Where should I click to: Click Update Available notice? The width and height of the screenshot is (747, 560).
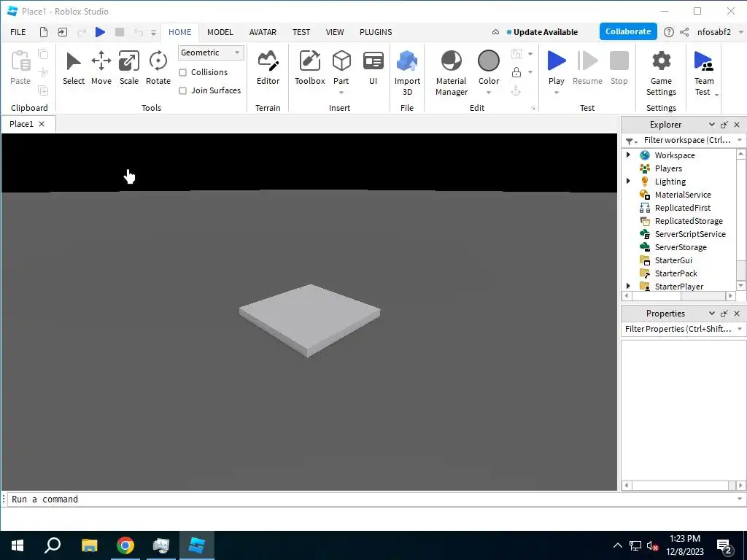pyautogui.click(x=542, y=32)
